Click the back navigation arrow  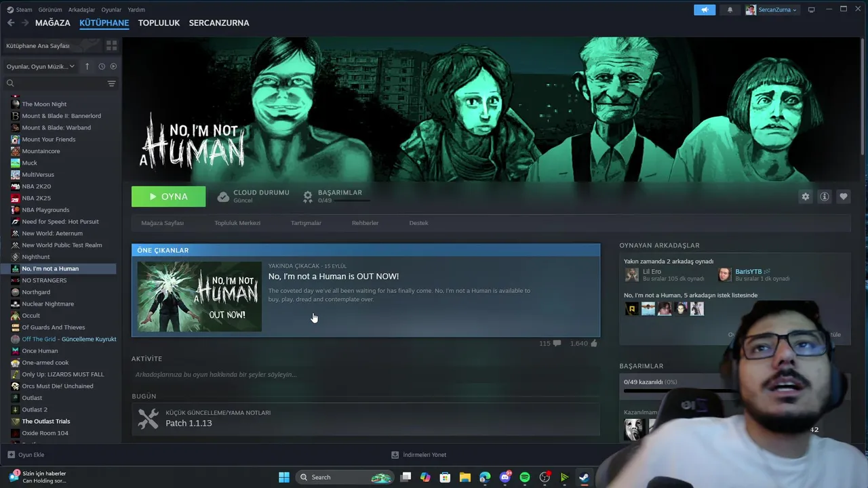[x=11, y=23]
